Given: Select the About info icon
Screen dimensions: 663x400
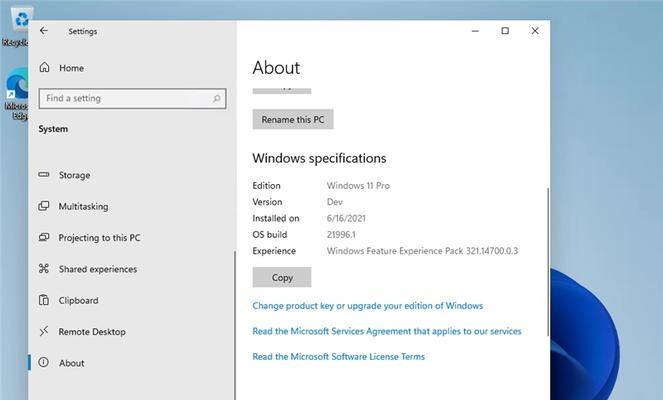Looking at the screenshot, I should (44, 362).
